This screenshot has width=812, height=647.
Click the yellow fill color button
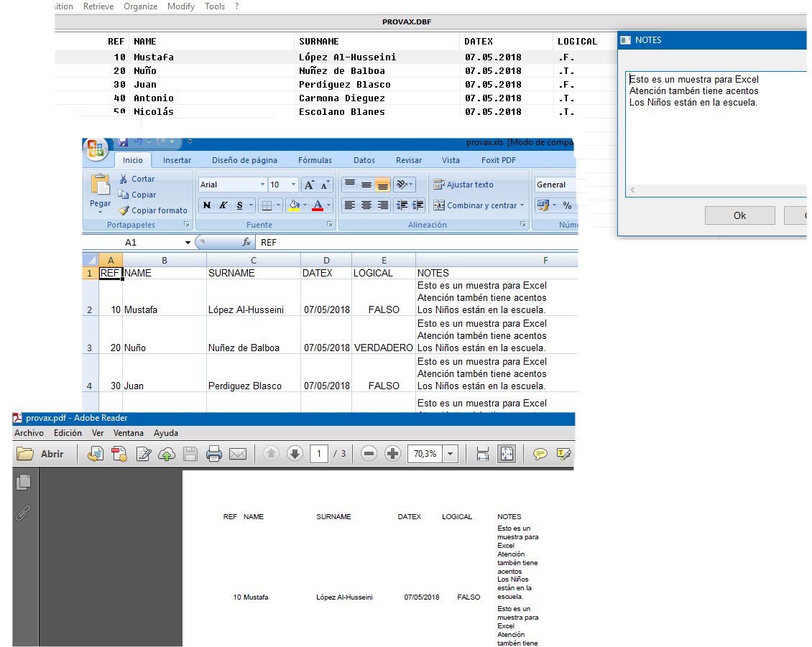click(292, 205)
